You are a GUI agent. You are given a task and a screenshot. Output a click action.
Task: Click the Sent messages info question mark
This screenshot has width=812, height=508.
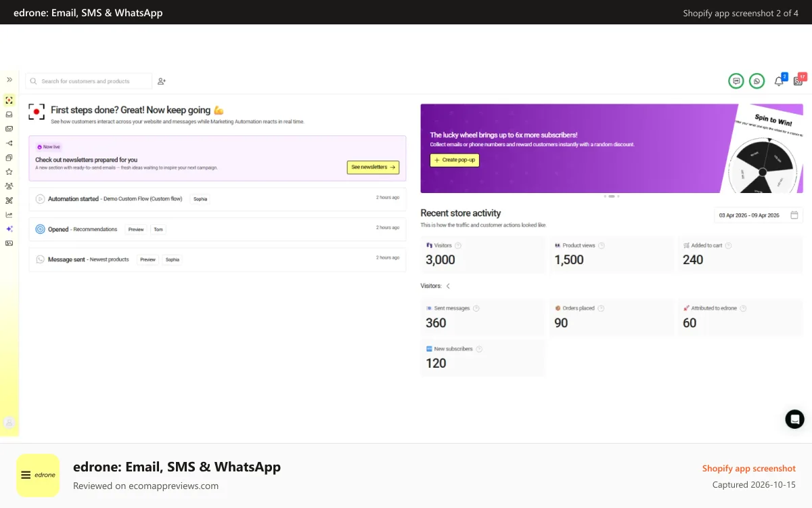pos(476,308)
